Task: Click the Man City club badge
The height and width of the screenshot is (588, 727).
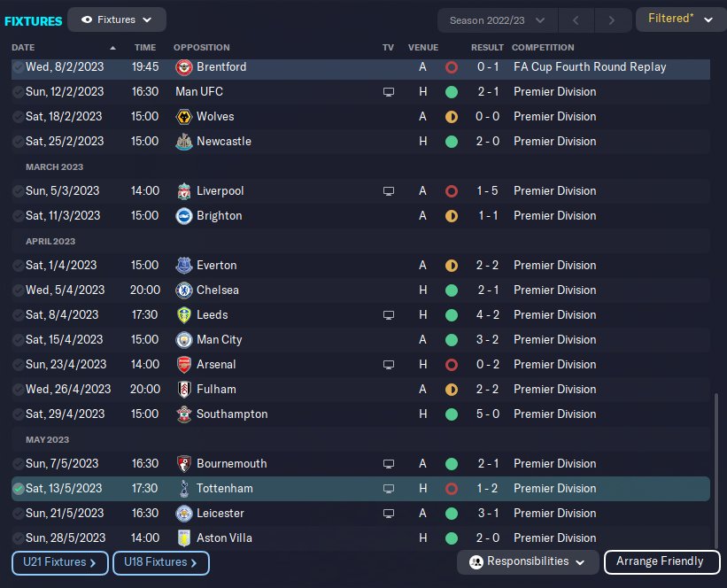Action: [x=185, y=340]
